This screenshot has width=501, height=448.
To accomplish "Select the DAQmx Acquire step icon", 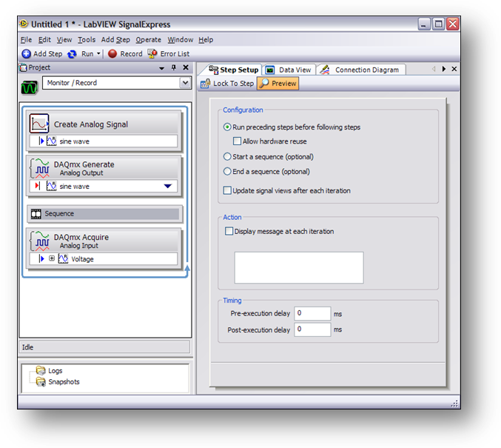I will tap(39, 241).
